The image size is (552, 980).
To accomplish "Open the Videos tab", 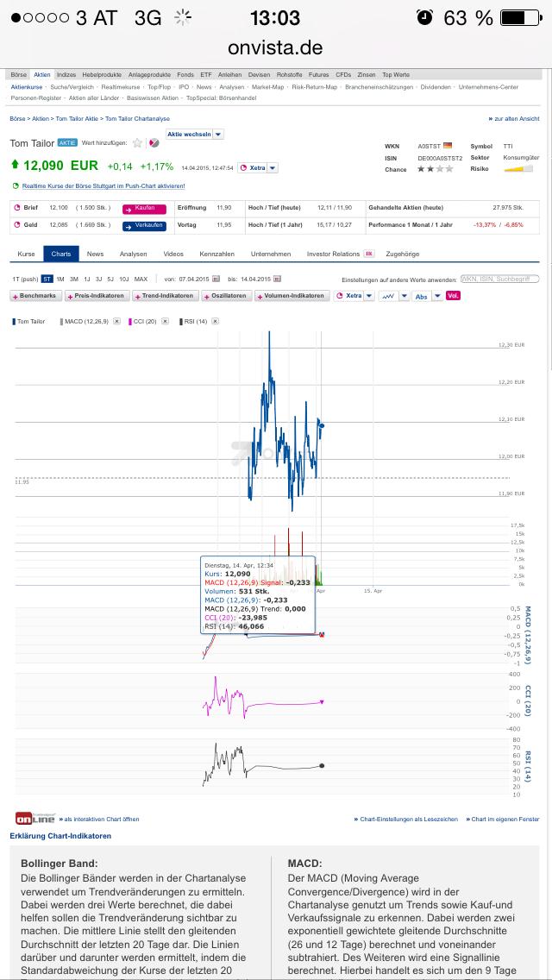I will pyautogui.click(x=173, y=254).
